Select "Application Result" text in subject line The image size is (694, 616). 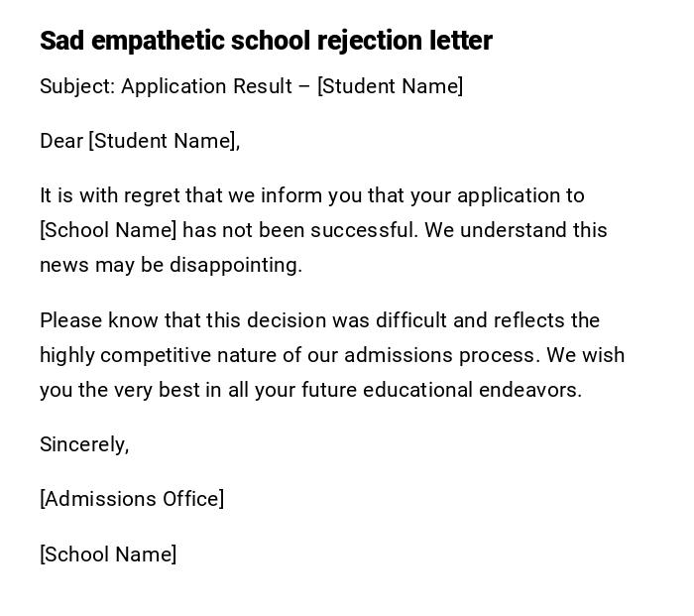pos(206,86)
